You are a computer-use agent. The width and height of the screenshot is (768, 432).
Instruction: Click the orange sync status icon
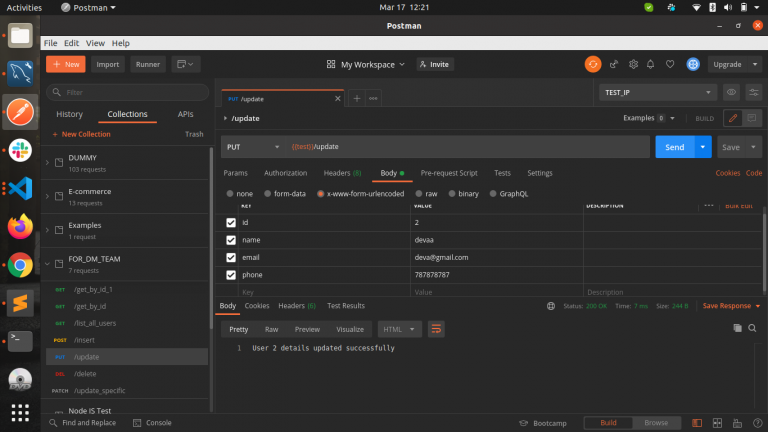[593, 64]
